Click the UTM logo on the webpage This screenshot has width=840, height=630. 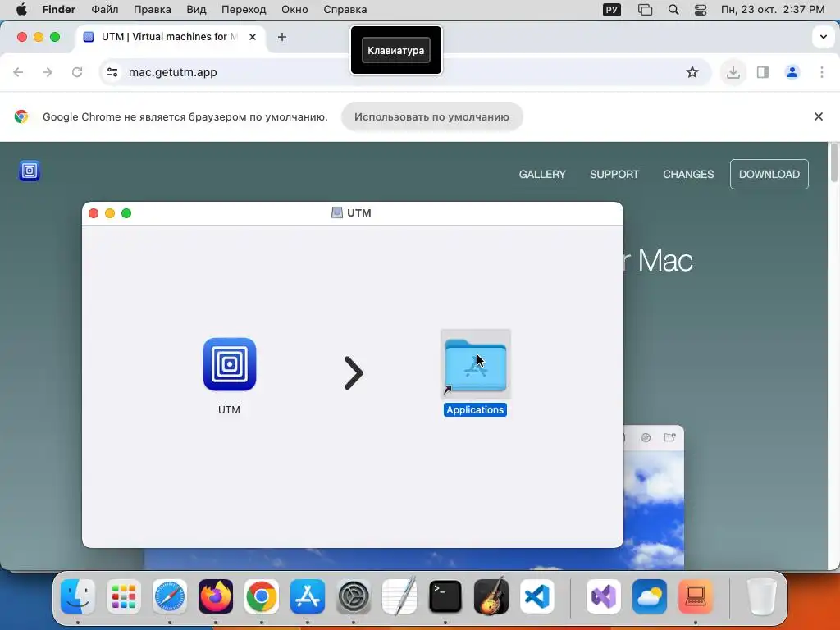tap(30, 171)
